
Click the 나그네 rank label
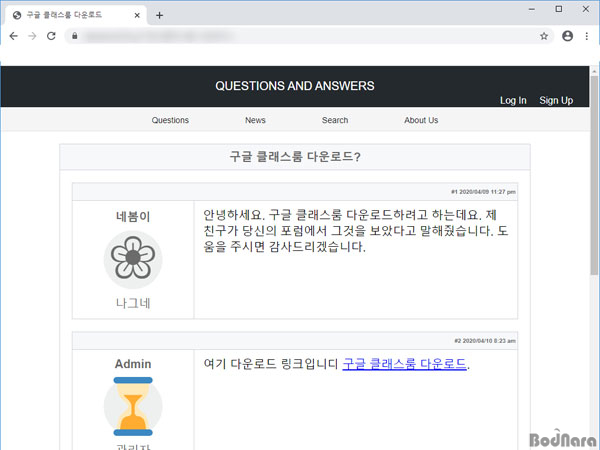[x=133, y=303]
